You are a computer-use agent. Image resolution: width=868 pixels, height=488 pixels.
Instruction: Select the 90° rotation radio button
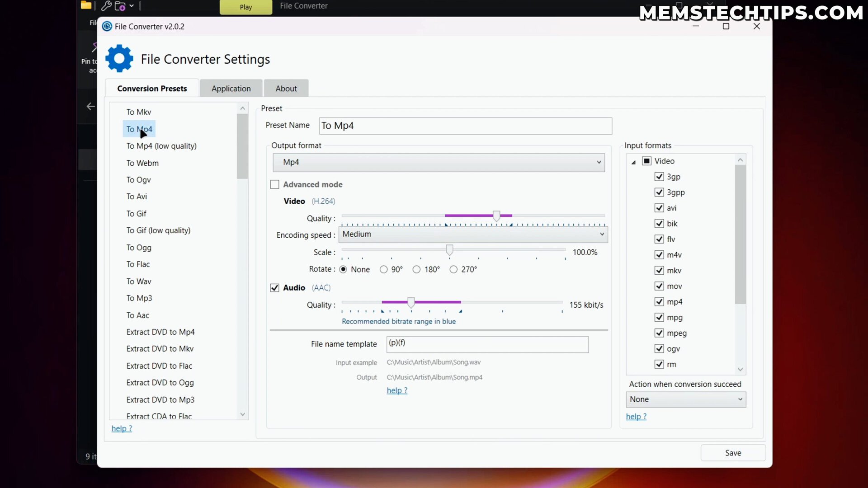click(383, 269)
